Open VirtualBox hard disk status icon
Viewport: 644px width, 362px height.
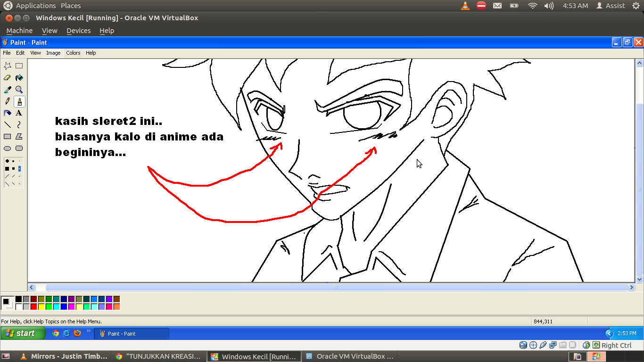[523, 345]
